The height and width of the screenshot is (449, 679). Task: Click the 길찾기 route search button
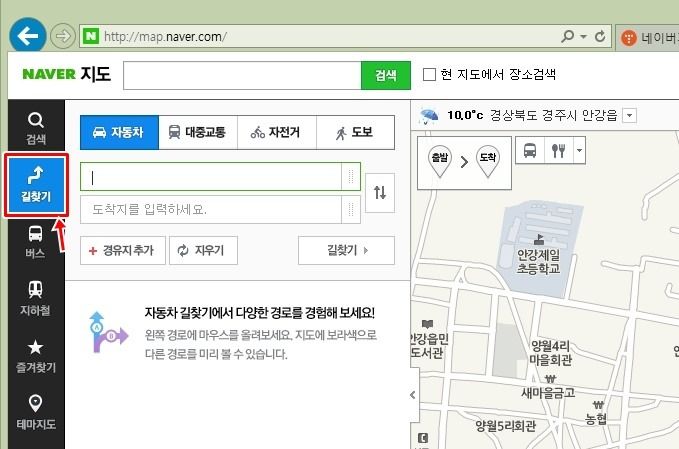click(346, 250)
